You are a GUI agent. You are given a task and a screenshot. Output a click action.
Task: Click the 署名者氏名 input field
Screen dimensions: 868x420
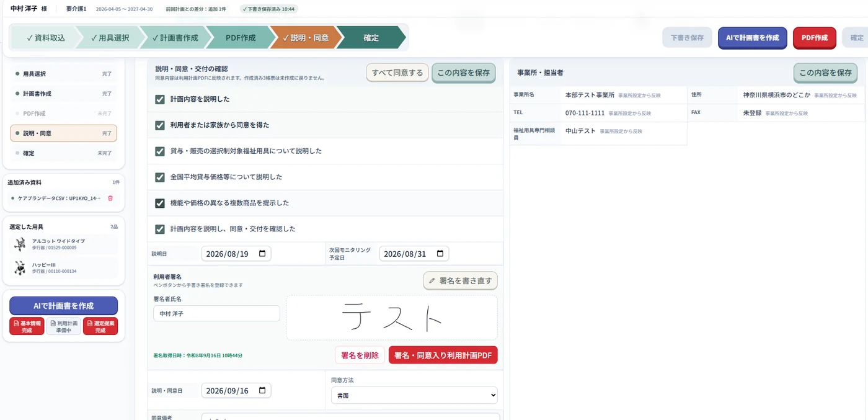216,314
